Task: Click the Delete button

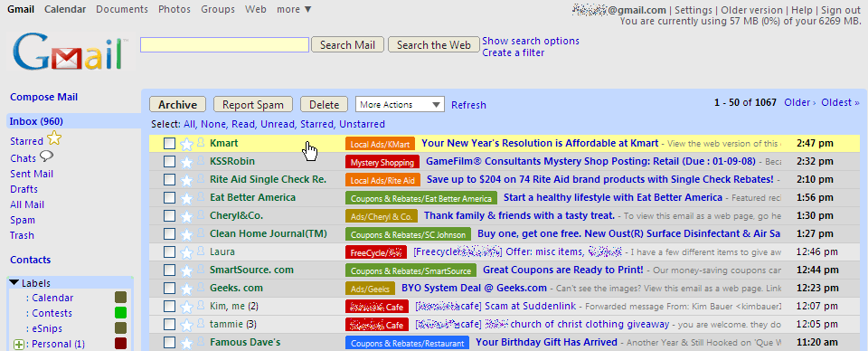Action: click(x=324, y=105)
